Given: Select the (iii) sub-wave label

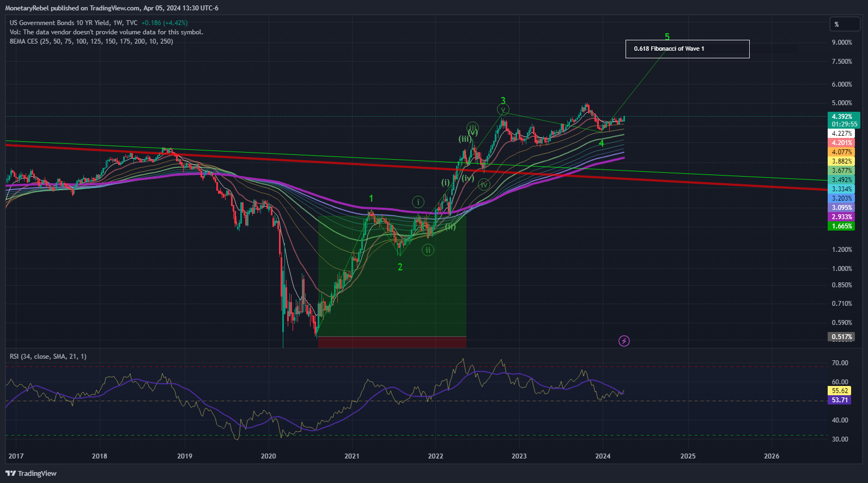Looking at the screenshot, I should [x=465, y=139].
